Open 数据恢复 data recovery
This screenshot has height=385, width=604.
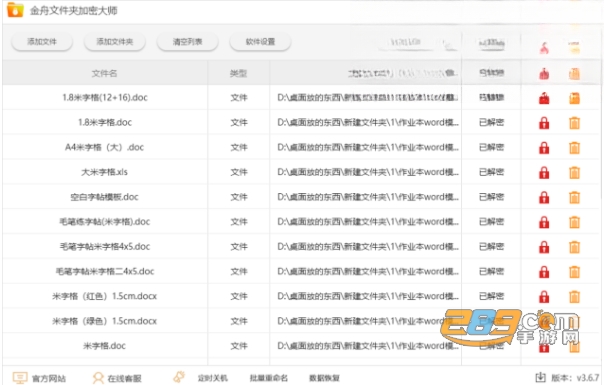coord(324,378)
